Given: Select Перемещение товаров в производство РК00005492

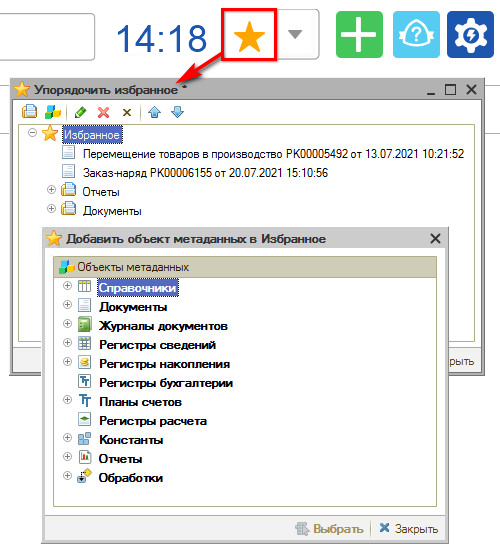Looking at the screenshot, I should tap(274, 154).
